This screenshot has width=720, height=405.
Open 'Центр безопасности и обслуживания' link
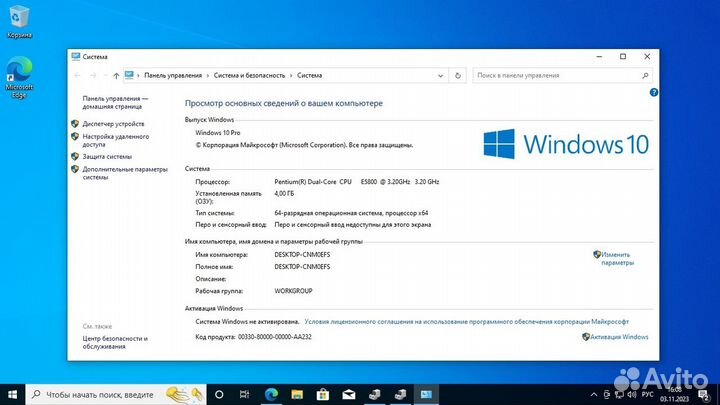[115, 343]
